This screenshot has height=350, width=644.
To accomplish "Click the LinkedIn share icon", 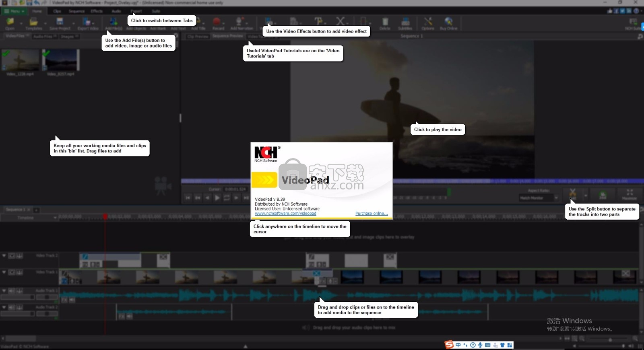I will coord(629,11).
